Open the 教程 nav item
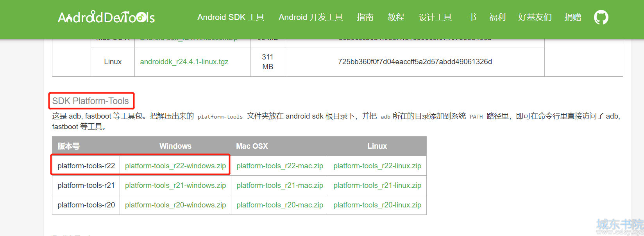The width and height of the screenshot is (644, 236). point(396,17)
